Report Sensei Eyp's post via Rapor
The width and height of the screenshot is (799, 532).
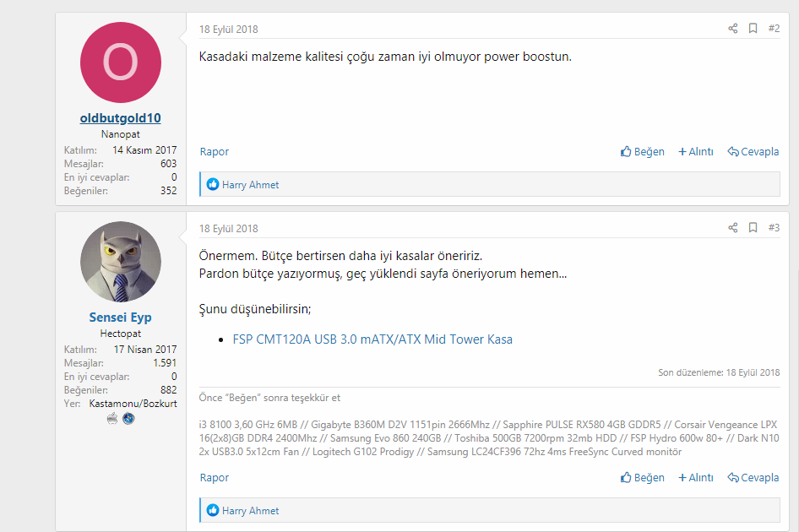[x=214, y=478]
